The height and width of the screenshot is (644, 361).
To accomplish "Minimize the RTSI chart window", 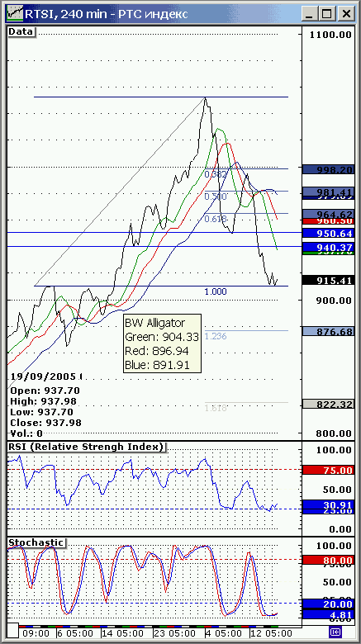I will [x=311, y=14].
